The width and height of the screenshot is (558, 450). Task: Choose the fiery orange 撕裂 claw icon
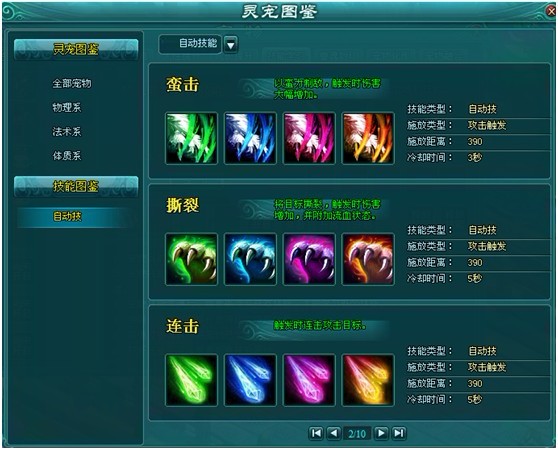[x=368, y=259]
